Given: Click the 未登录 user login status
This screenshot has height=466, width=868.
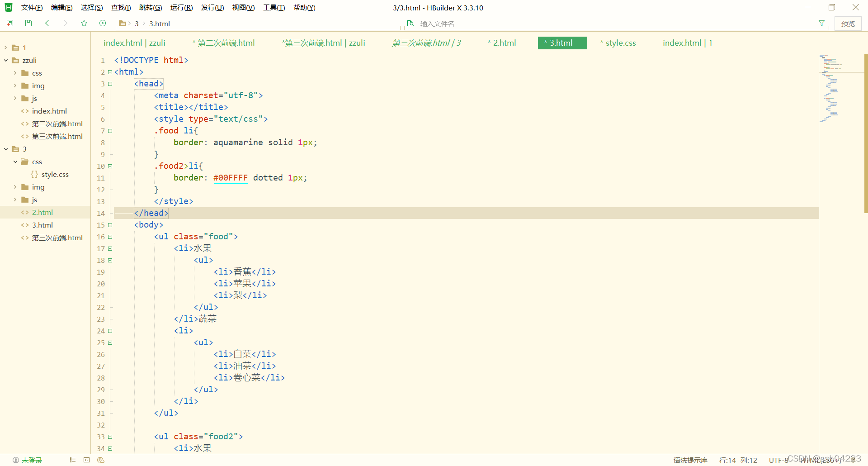Looking at the screenshot, I should 28,460.
